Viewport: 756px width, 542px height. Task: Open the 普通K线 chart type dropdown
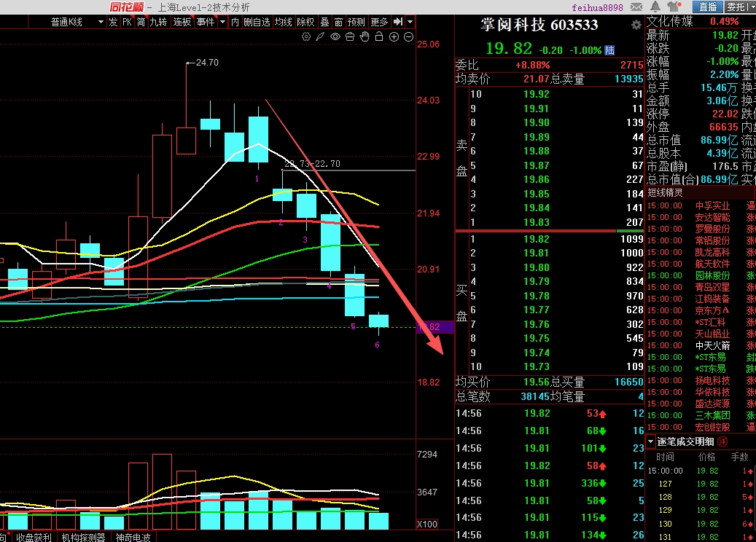(101, 22)
